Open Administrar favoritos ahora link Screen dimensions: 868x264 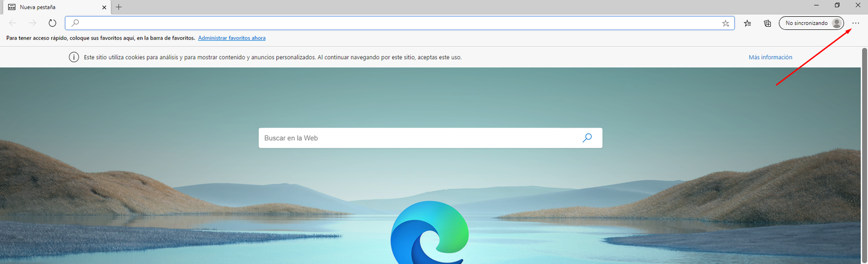(232, 38)
